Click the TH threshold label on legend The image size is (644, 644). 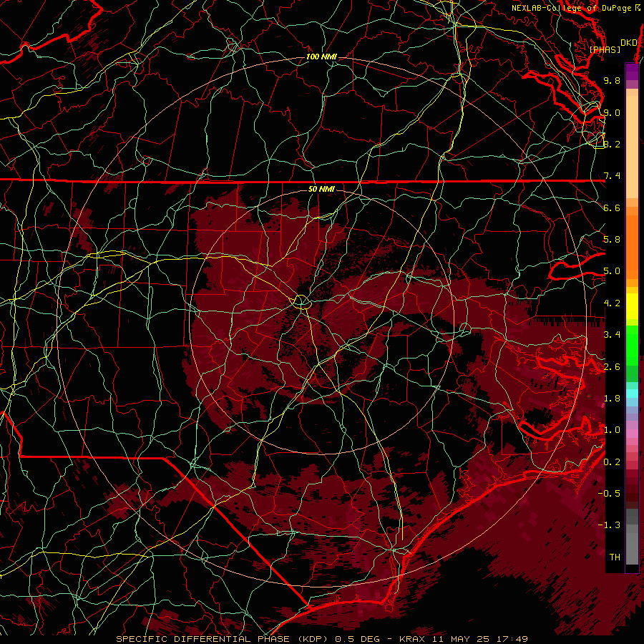click(x=615, y=557)
